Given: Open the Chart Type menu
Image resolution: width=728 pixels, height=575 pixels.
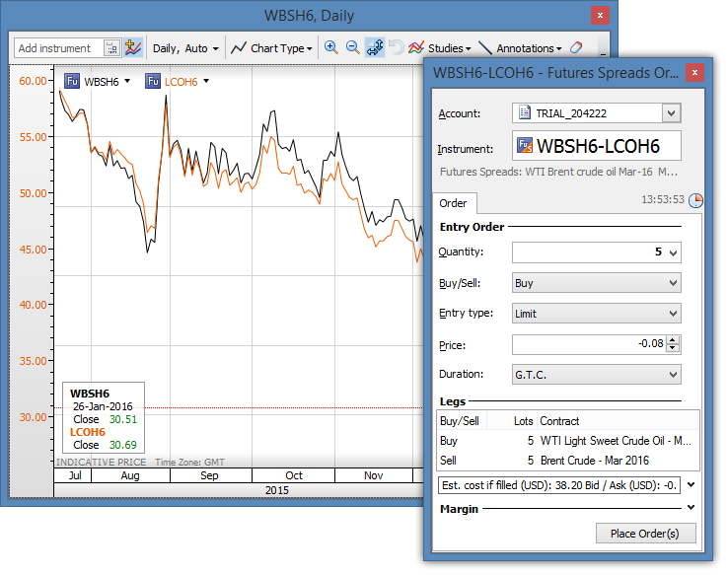Looking at the screenshot, I should point(271,47).
